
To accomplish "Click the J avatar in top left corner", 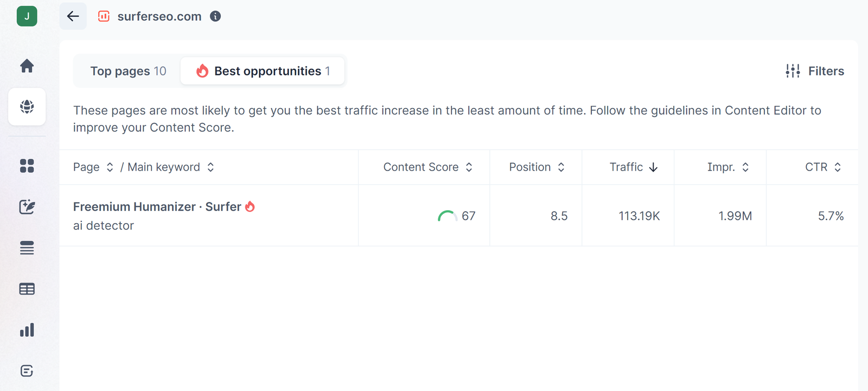I will [x=26, y=16].
